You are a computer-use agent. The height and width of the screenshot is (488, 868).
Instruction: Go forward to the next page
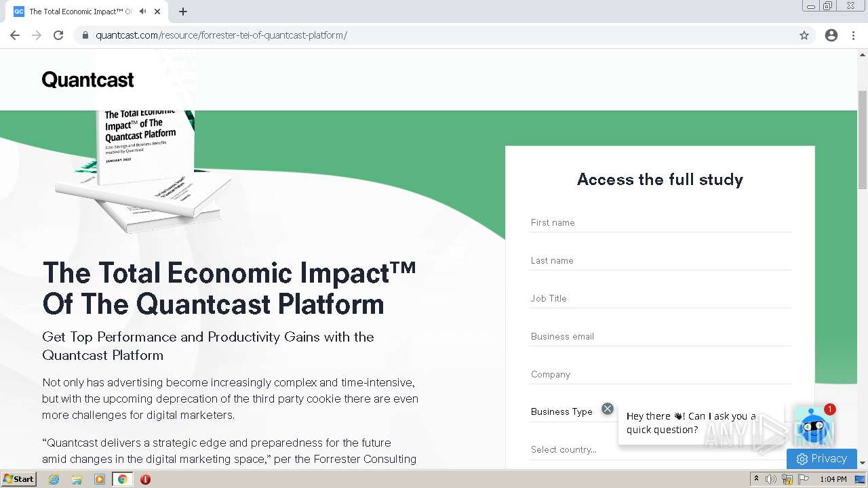(x=37, y=35)
